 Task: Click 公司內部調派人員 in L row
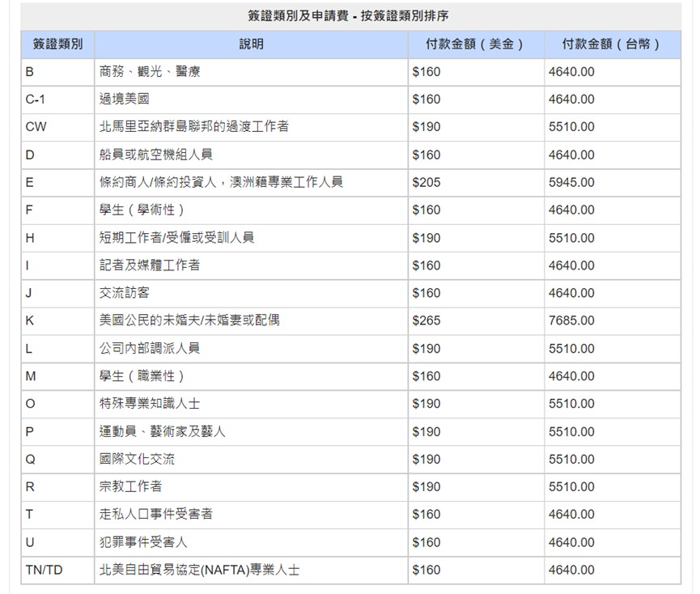click(150, 348)
